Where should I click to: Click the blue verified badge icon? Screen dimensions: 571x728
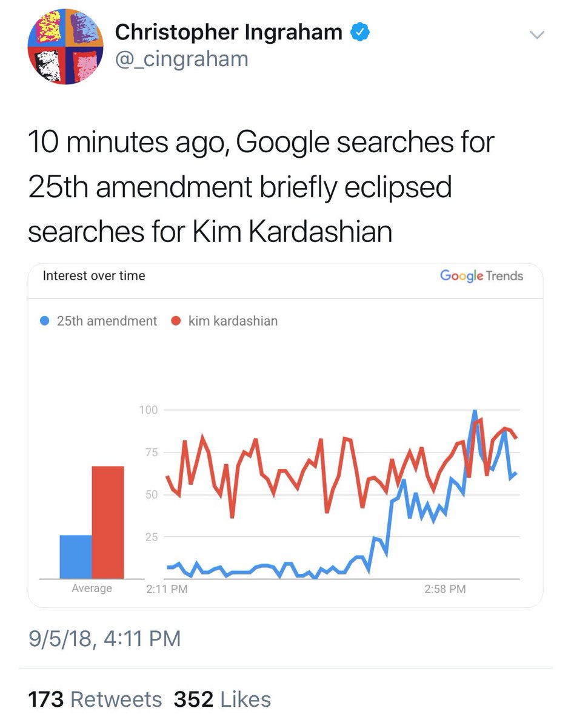[x=362, y=33]
